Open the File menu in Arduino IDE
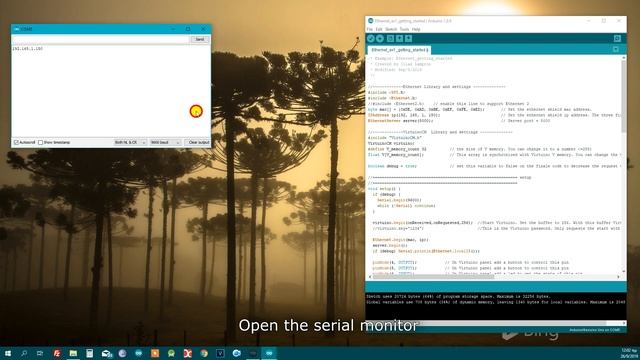 pos(369,29)
